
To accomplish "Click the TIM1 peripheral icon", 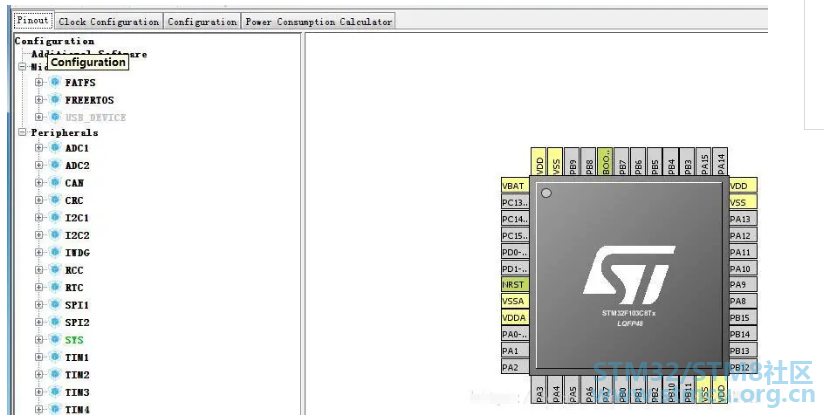I will [55, 357].
